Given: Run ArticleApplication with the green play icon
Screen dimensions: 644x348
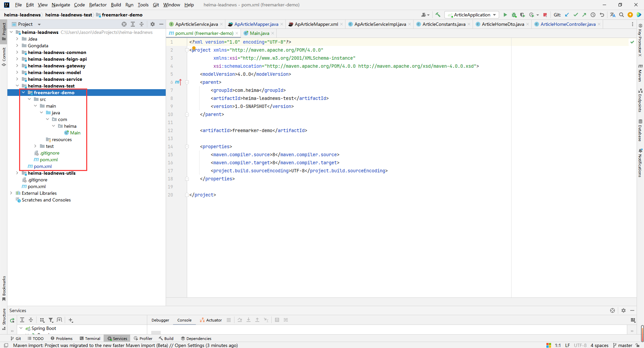Looking at the screenshot, I should [x=505, y=15].
